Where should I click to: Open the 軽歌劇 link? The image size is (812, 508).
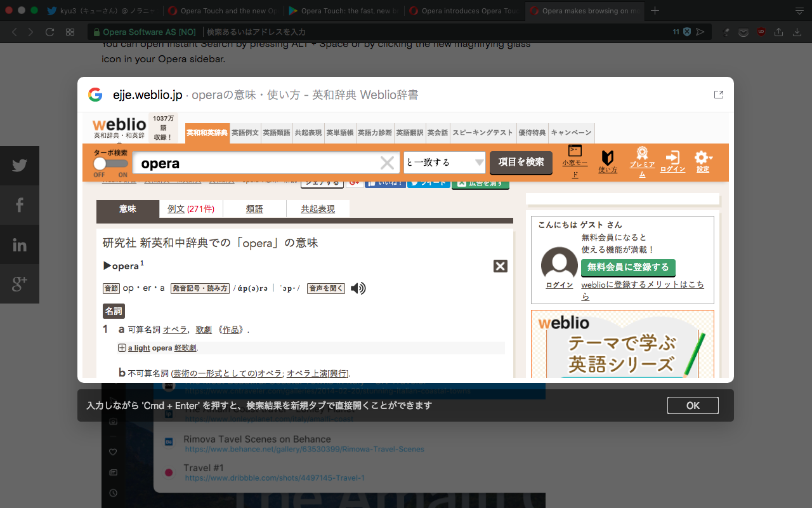tap(185, 348)
